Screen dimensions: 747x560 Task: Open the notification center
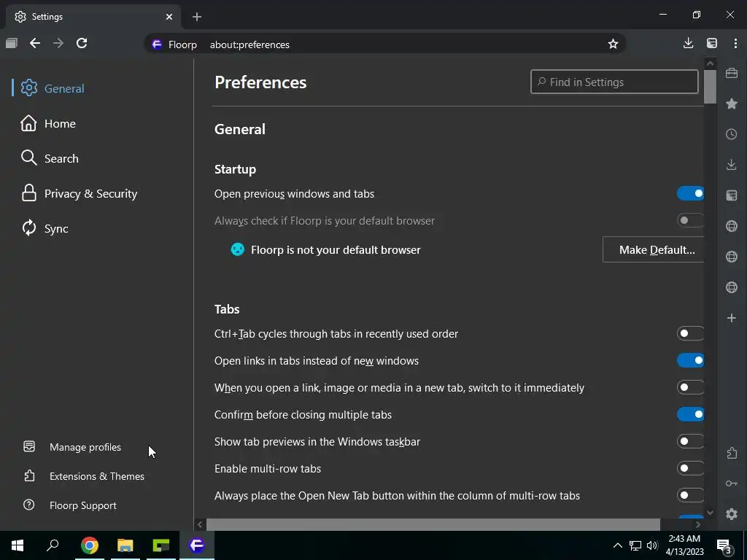tap(724, 545)
